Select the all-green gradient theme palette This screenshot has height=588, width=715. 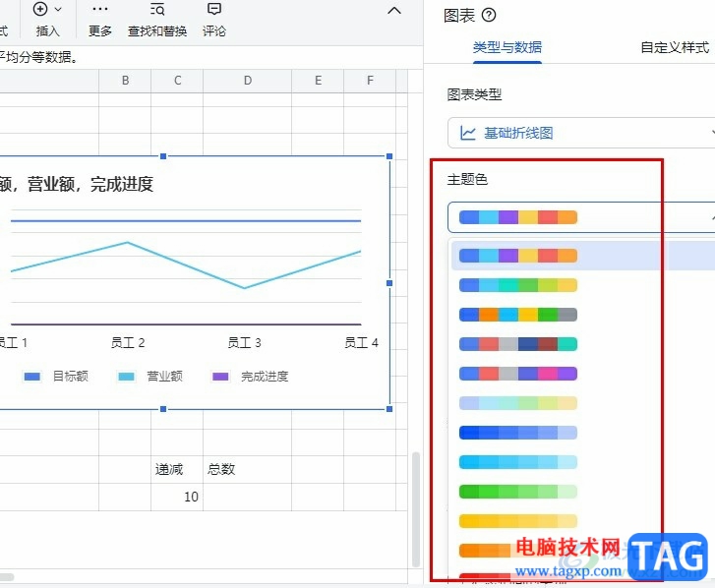pyautogui.click(x=518, y=492)
